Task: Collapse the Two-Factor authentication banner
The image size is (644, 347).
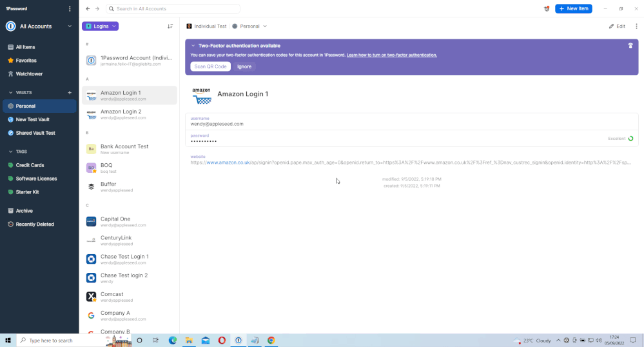Action: (x=193, y=46)
